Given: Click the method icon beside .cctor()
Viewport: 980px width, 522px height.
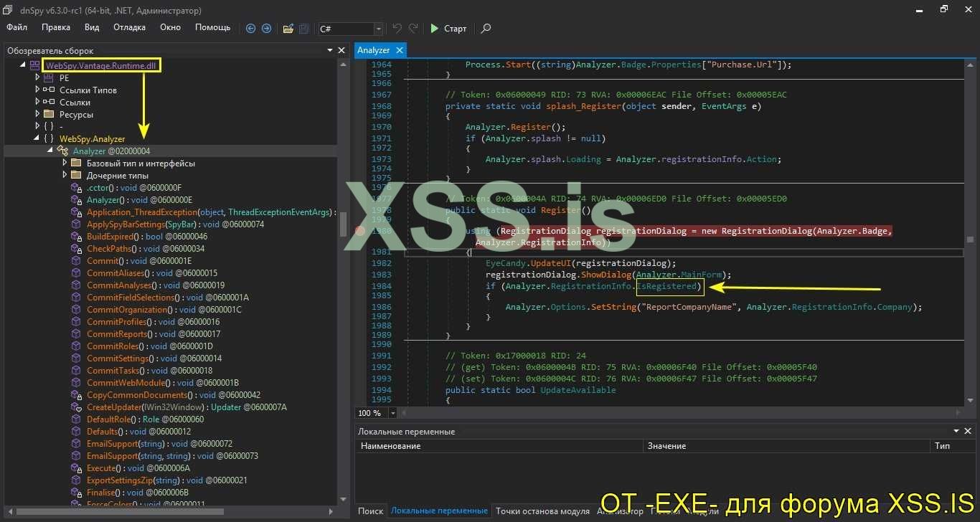Looking at the screenshot, I should pyautogui.click(x=77, y=188).
